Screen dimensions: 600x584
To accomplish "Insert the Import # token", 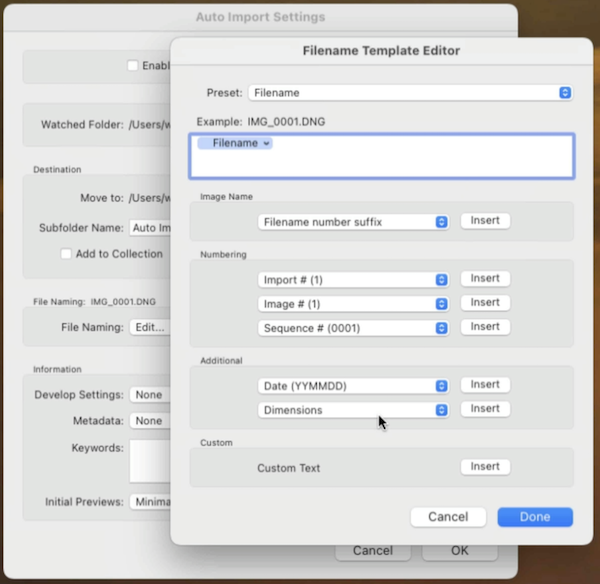I will 485,279.
